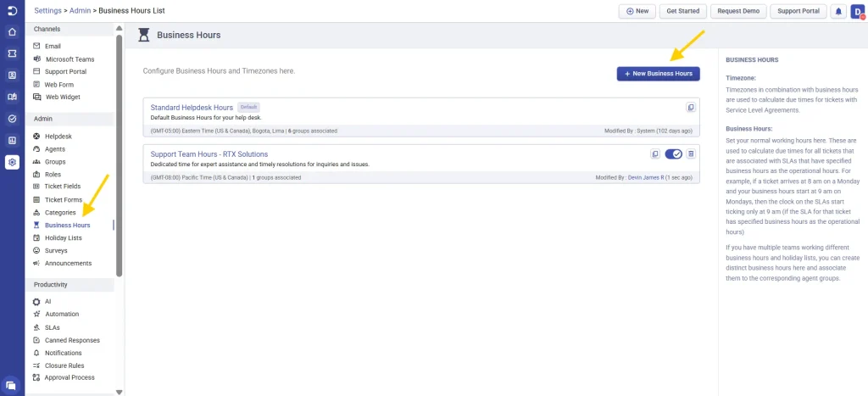Go to Ticket Fields in Admin menu
Image resolution: width=868 pixels, height=396 pixels.
click(x=63, y=186)
